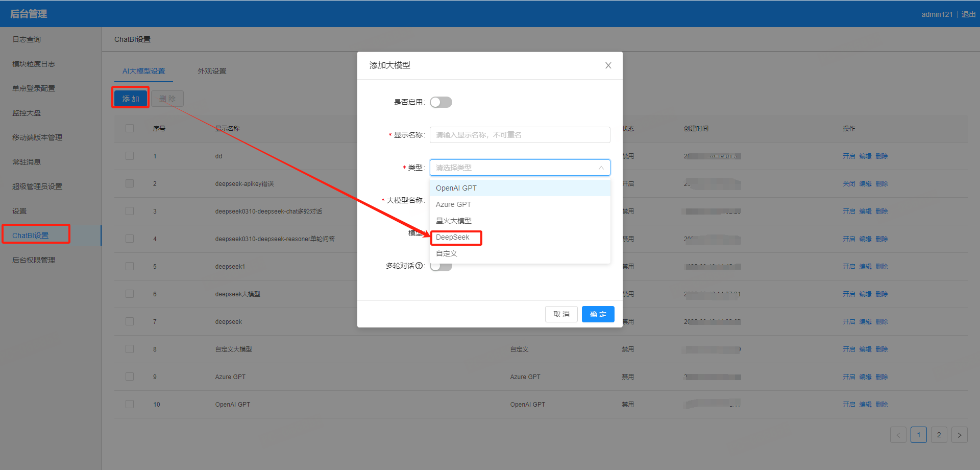Check the select-all checkbox in table header
Image resolution: width=980 pixels, height=470 pixels.
click(x=130, y=128)
